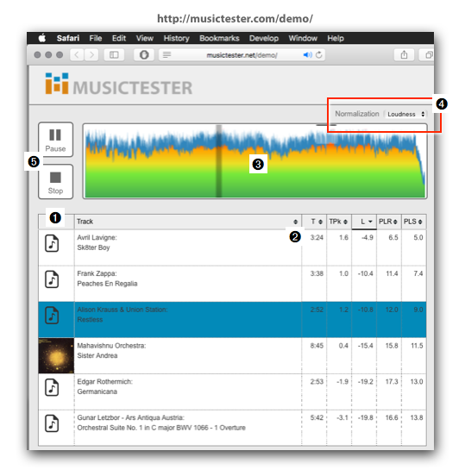Click the Musictester logo
Viewport: 465px width, 476px height.
point(119,85)
